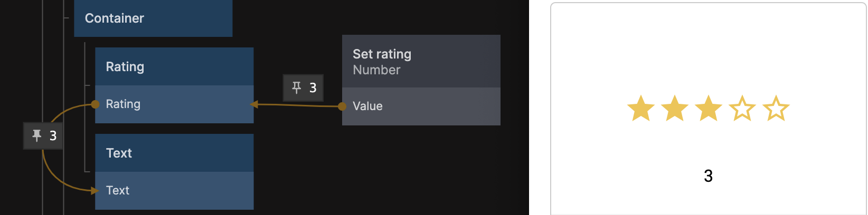This screenshot has width=868, height=215.
Task: Click the connection dot on Rating port
Action: (x=95, y=104)
